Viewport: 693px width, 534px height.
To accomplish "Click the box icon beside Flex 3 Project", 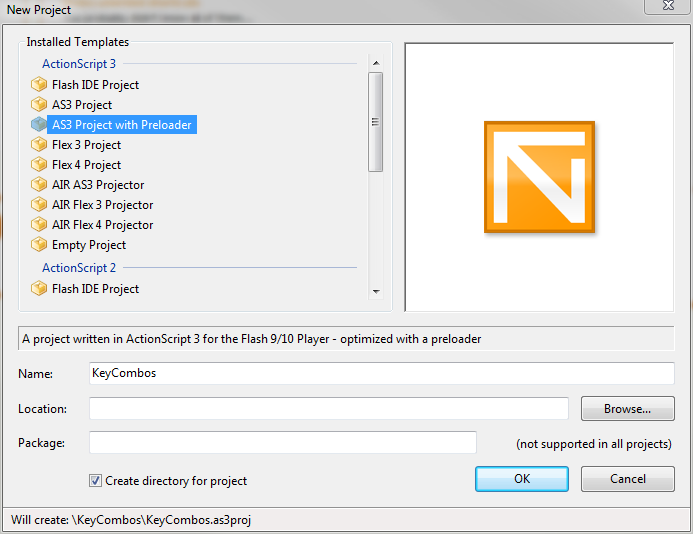I will pyautogui.click(x=39, y=144).
